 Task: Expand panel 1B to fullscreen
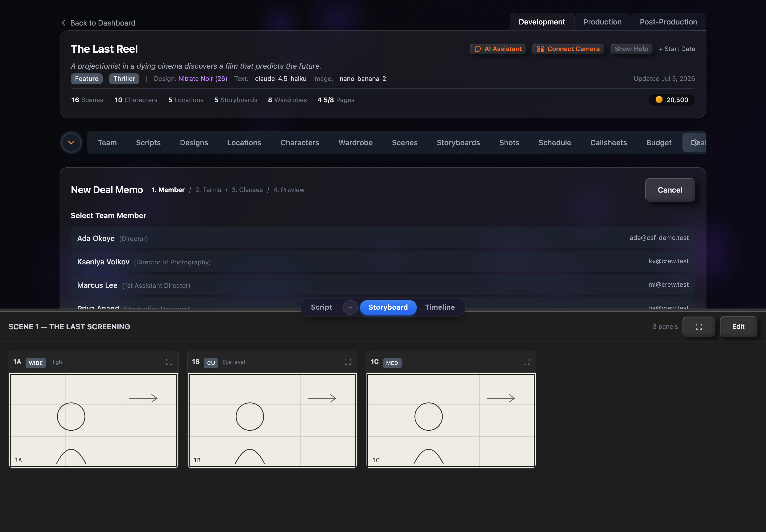pos(348,362)
